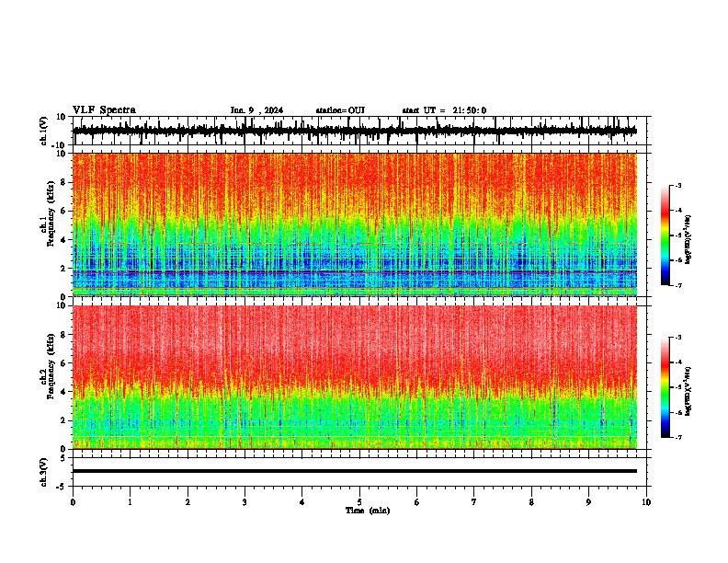Click the ch.1 waveform trace panel
The height and width of the screenshot is (563, 728).
pos(359,131)
